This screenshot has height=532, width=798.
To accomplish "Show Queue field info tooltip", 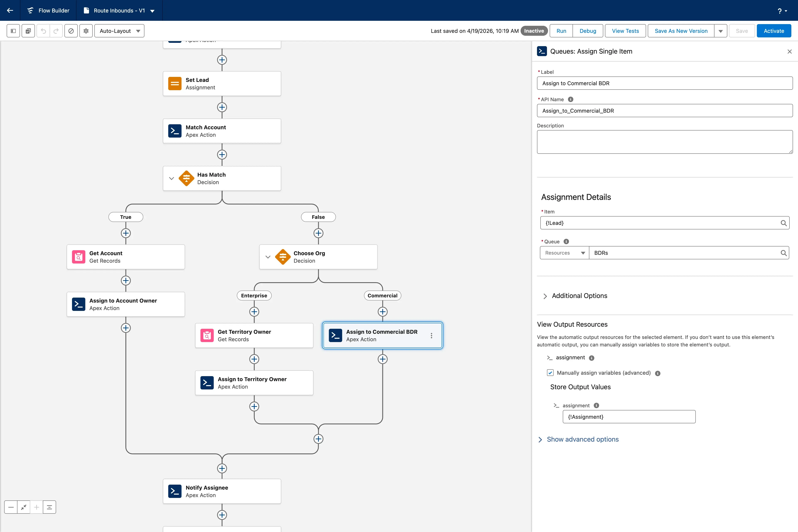I will tap(566, 241).
